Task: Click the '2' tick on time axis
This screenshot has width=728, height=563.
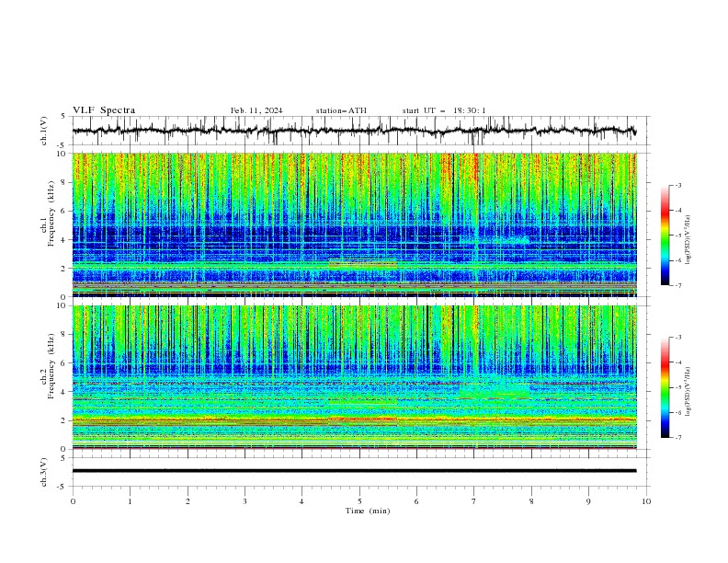Action: pos(188,501)
